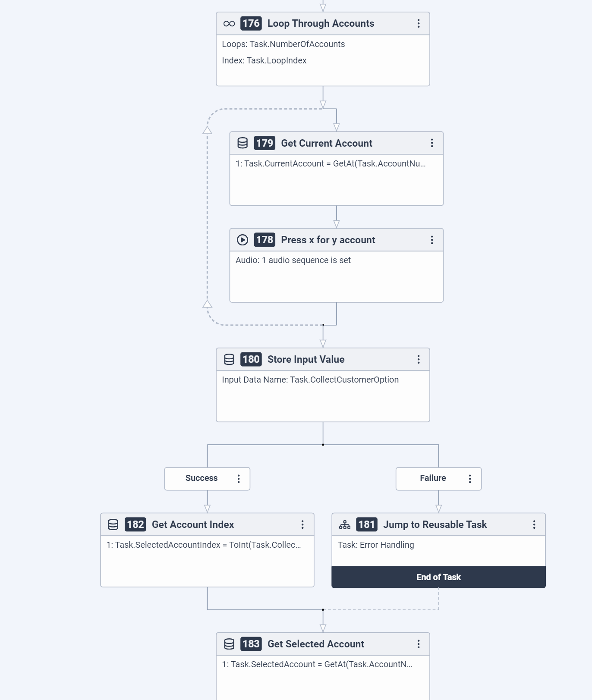Click the End of Task bar

[x=438, y=577]
